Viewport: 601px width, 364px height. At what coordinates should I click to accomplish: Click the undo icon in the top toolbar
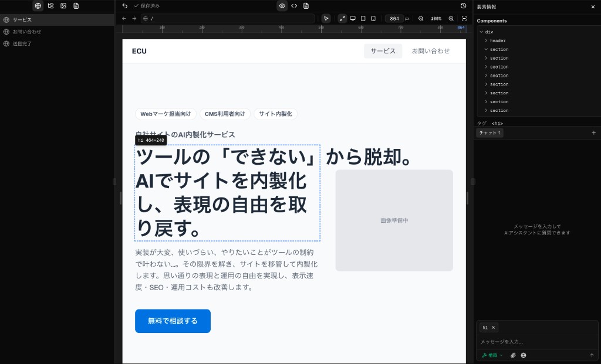[124, 6]
